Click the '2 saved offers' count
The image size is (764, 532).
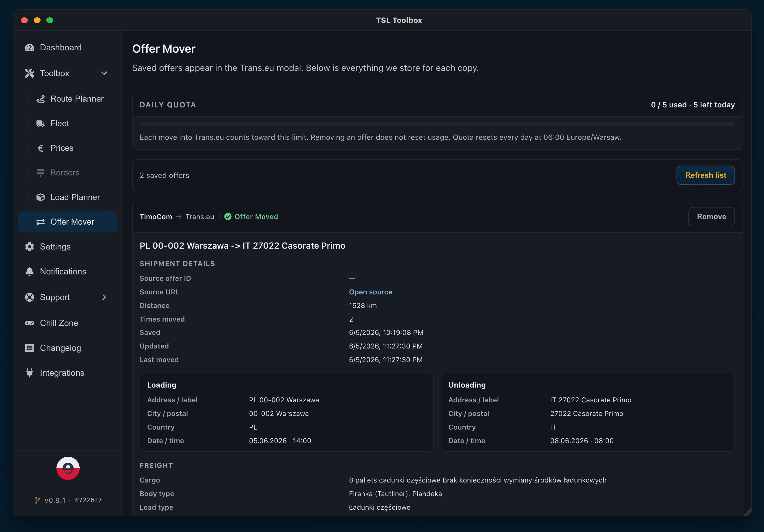click(165, 175)
